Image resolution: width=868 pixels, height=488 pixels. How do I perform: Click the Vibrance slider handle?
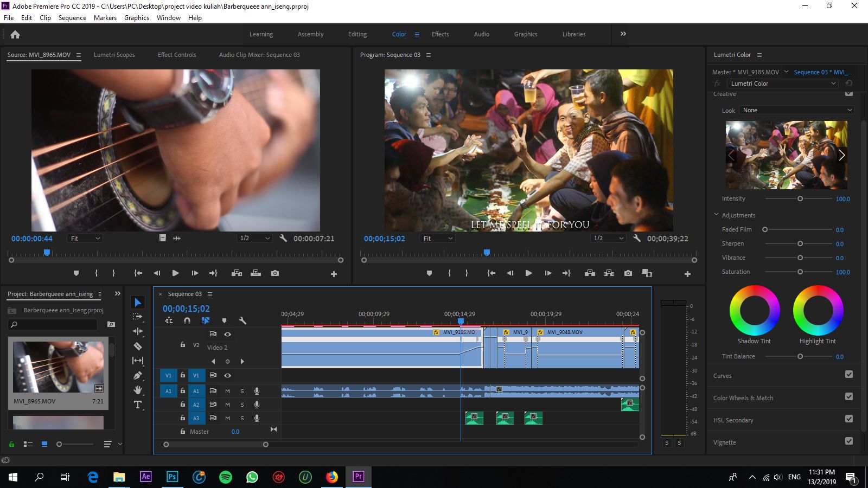click(800, 258)
